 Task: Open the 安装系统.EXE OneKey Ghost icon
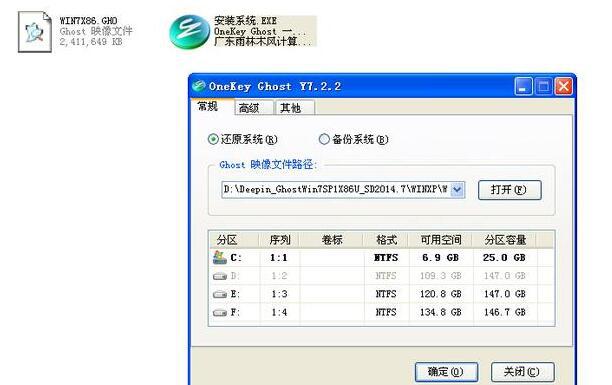point(189,32)
